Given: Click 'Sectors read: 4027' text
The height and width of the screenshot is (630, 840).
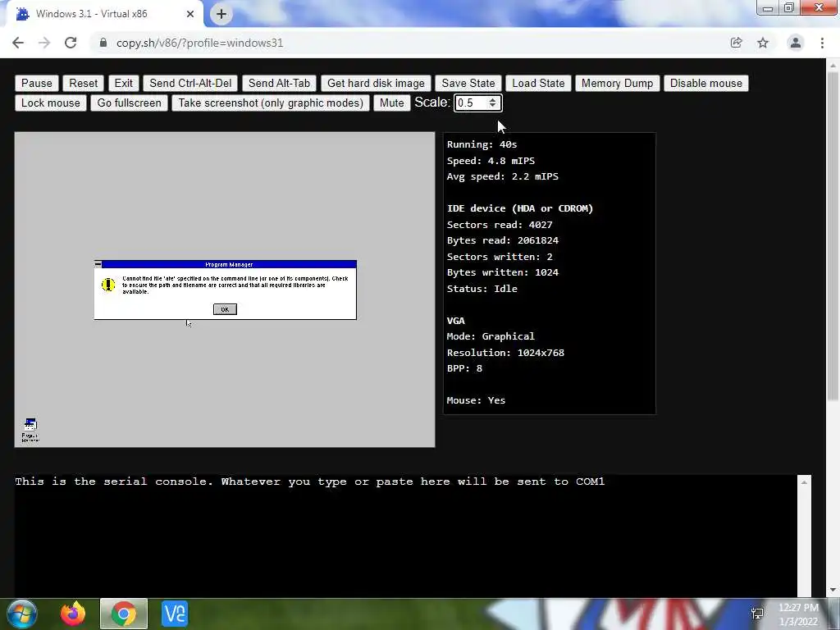Looking at the screenshot, I should pyautogui.click(x=500, y=225).
